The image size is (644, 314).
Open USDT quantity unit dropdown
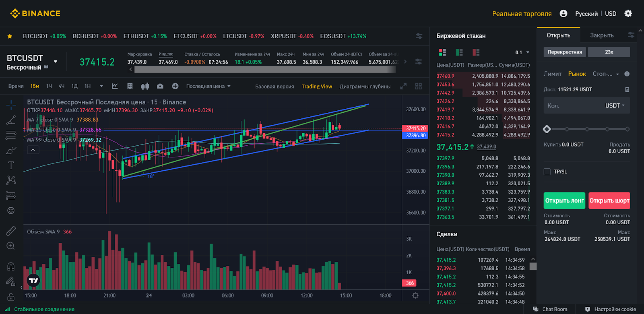(x=615, y=105)
